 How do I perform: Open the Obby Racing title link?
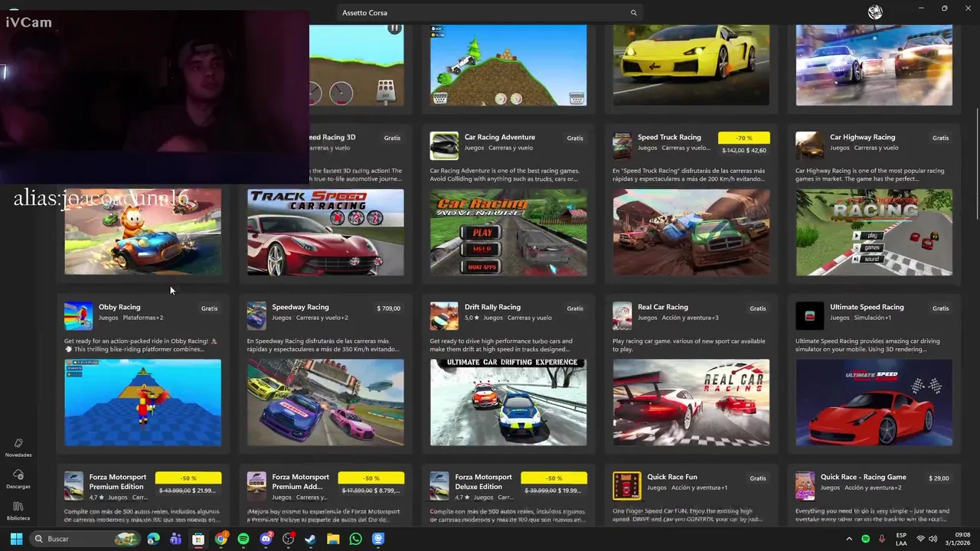(x=119, y=307)
